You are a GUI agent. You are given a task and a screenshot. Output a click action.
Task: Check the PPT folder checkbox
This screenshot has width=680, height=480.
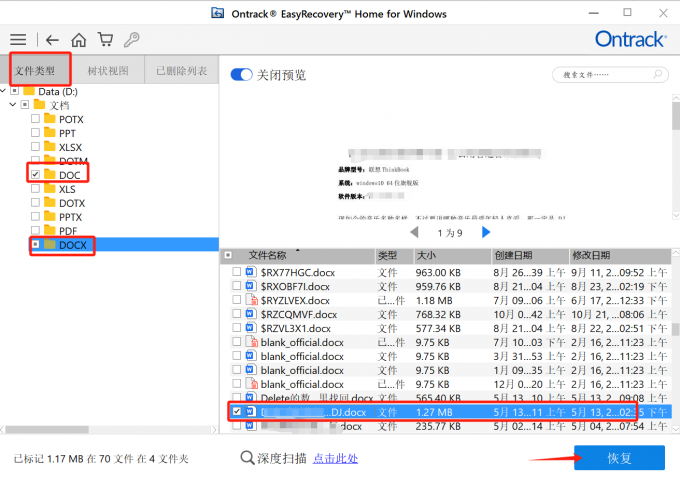pyautogui.click(x=36, y=132)
